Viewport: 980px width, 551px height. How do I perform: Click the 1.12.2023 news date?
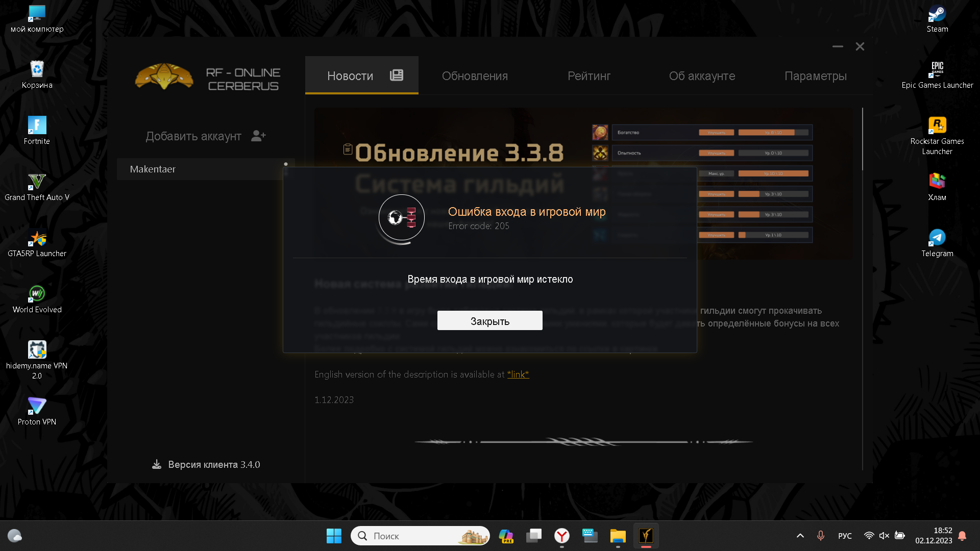[x=334, y=400]
